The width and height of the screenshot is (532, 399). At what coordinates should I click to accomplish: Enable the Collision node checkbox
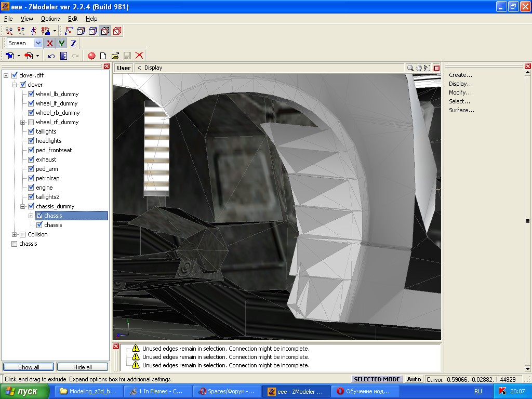[x=23, y=234]
